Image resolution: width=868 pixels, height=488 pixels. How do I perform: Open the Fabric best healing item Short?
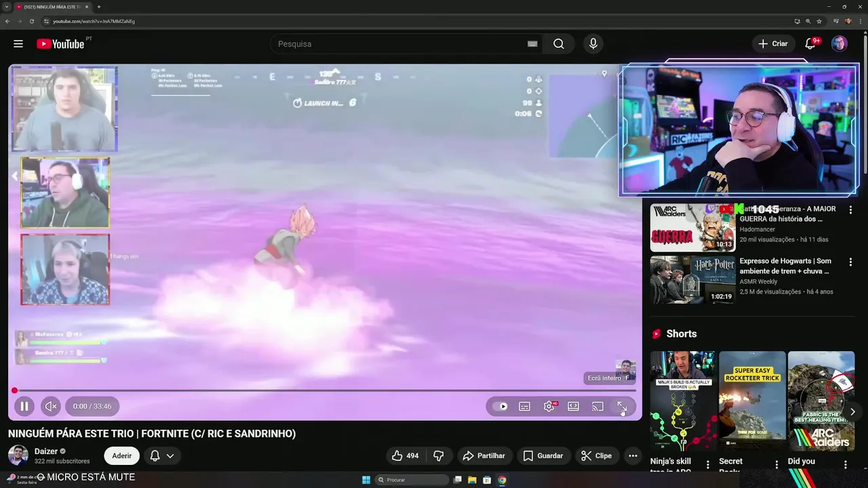pyautogui.click(x=821, y=401)
